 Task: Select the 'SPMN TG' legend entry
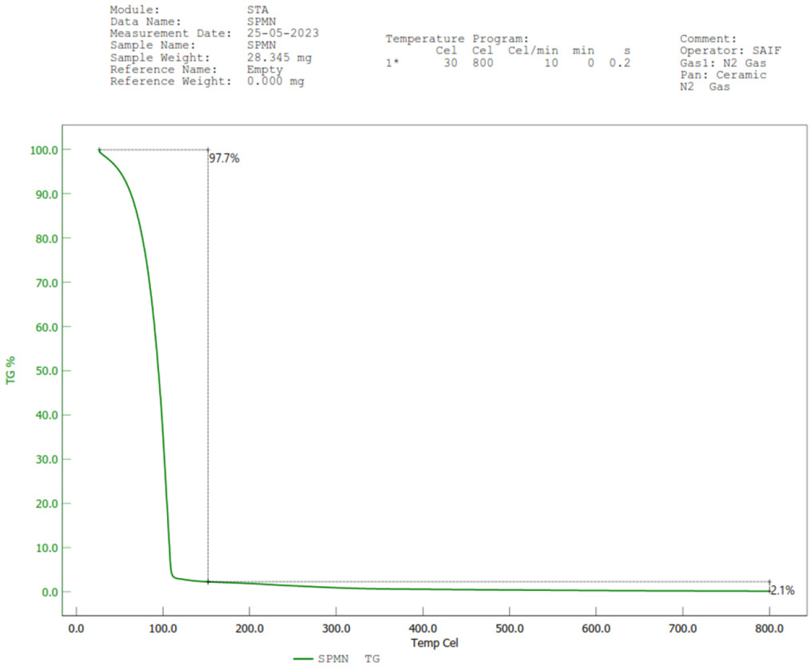tap(337, 659)
